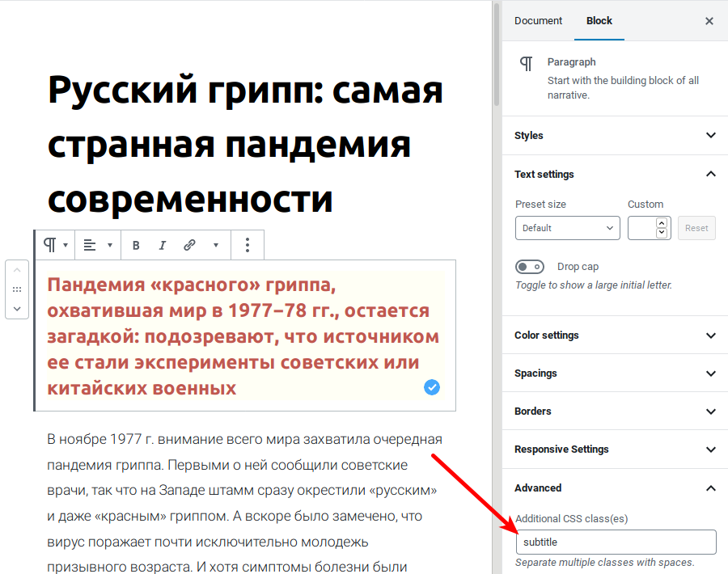Click the Additional CSS class(es) field
The image size is (728, 574).
pyautogui.click(x=616, y=542)
